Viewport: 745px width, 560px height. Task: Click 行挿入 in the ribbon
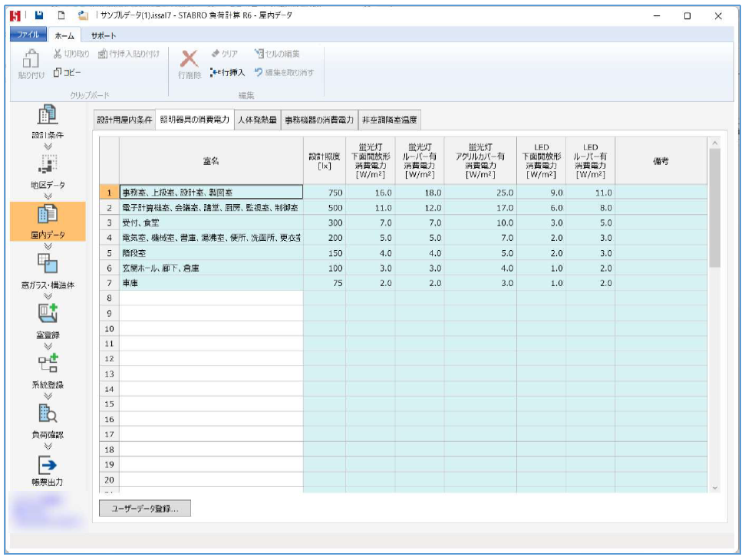point(226,72)
